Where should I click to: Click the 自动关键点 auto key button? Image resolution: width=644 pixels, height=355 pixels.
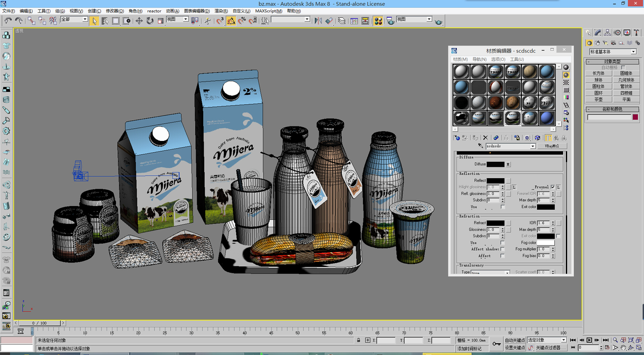(515, 340)
